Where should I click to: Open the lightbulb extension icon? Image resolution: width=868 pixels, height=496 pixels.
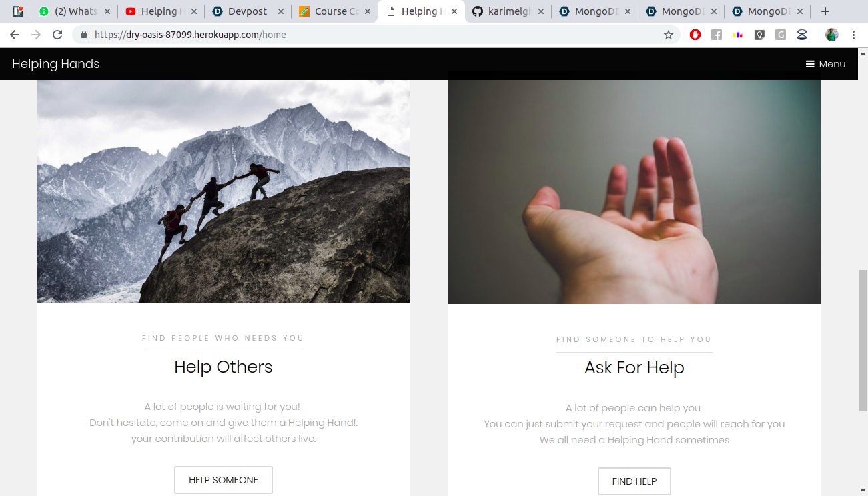(759, 35)
